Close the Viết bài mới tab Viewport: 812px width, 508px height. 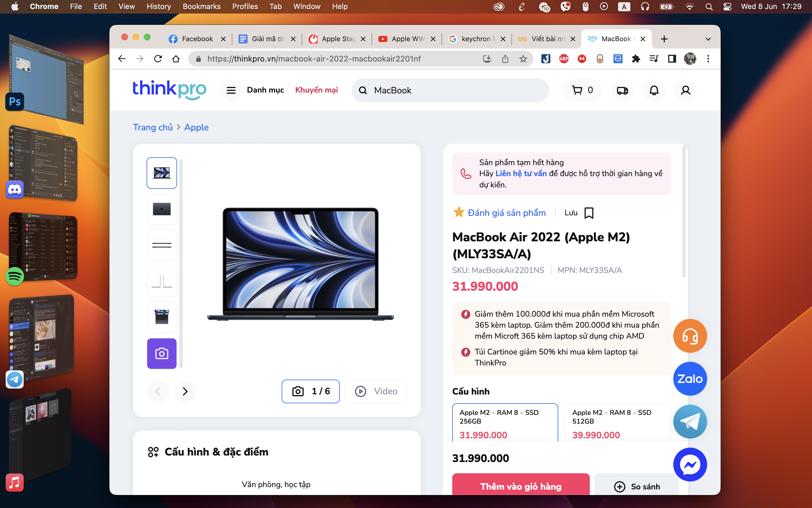tap(573, 39)
